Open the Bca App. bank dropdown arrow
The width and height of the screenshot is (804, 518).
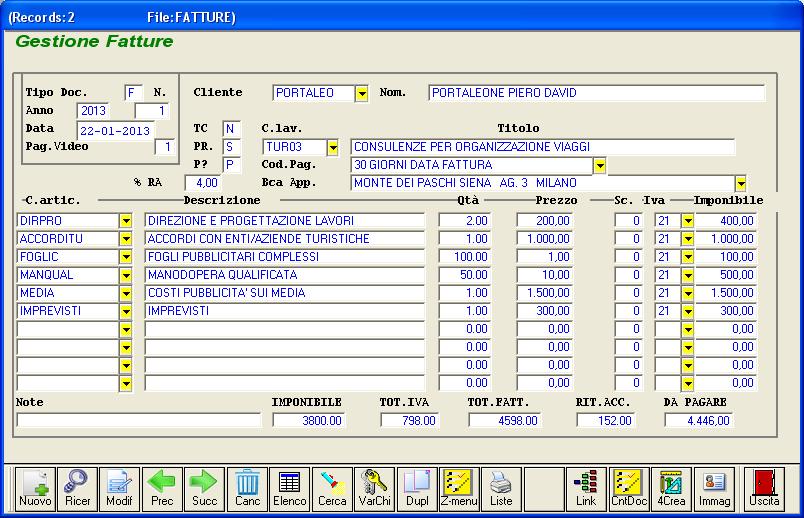pyautogui.click(x=740, y=184)
